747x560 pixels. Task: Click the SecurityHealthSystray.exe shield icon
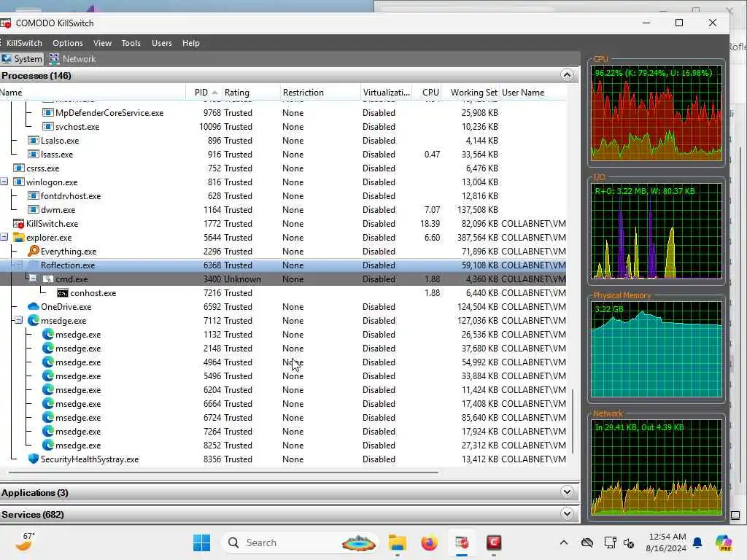(x=34, y=459)
